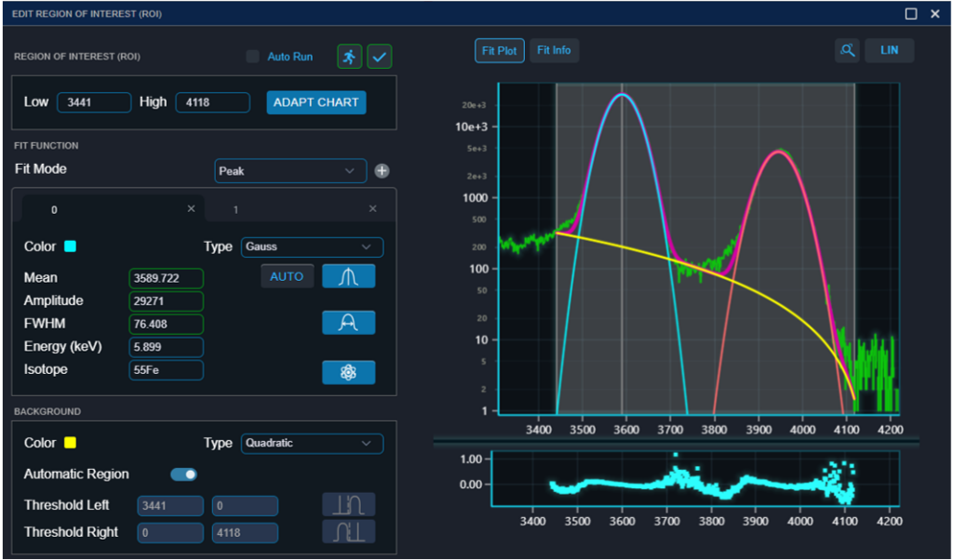Close fit function tab 1
The width and height of the screenshot is (953, 560).
(372, 208)
